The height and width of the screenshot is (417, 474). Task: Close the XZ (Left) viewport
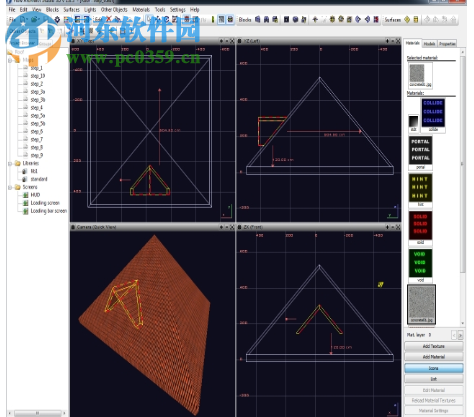[398, 41]
